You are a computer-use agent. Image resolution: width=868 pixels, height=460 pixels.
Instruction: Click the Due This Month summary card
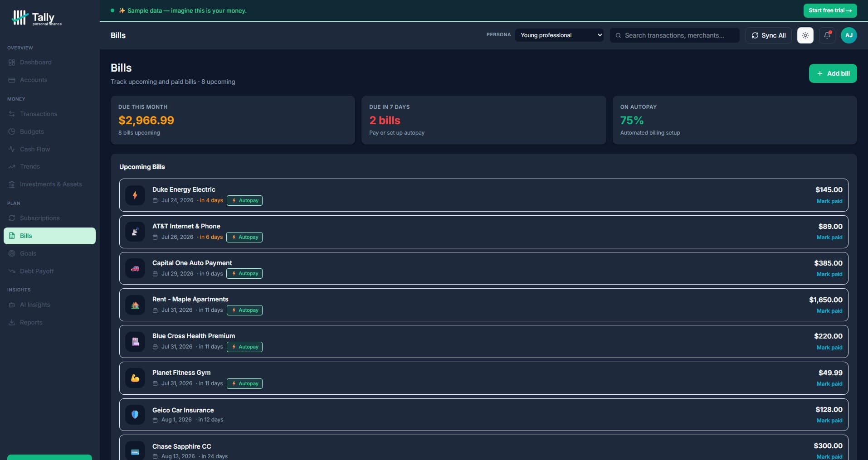point(233,120)
